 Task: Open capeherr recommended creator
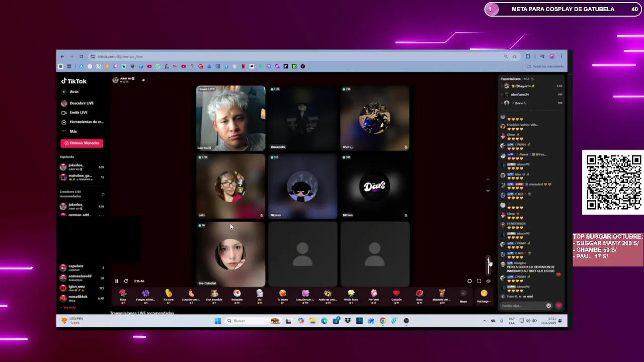tap(82, 267)
